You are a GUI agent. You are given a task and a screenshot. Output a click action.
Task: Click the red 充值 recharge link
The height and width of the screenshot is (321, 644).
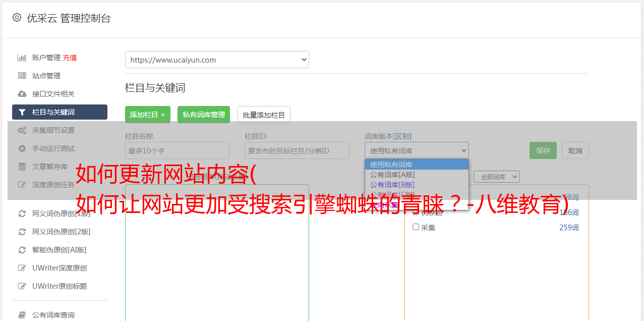[x=70, y=58]
